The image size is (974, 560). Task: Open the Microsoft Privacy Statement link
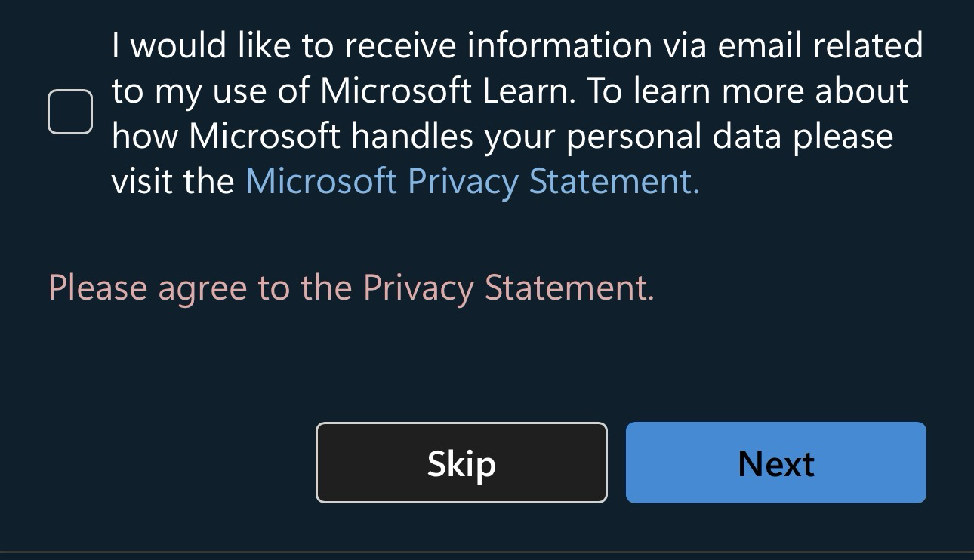pyautogui.click(x=472, y=182)
